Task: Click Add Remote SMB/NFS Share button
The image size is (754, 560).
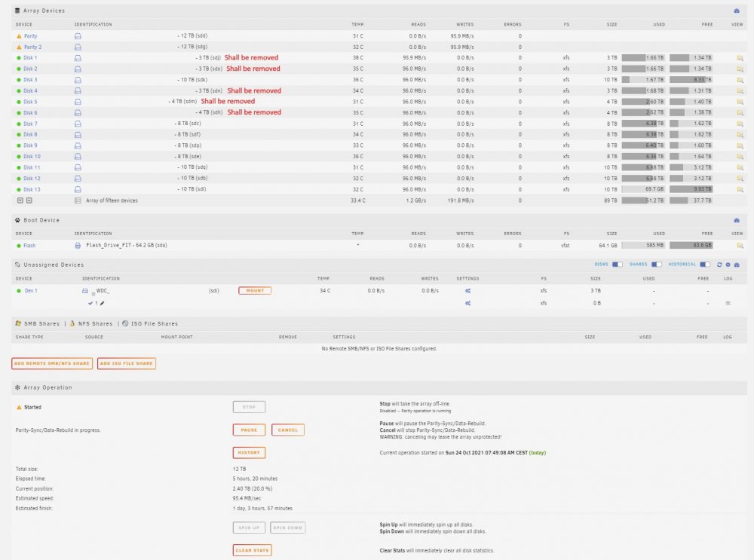Action: [52, 363]
